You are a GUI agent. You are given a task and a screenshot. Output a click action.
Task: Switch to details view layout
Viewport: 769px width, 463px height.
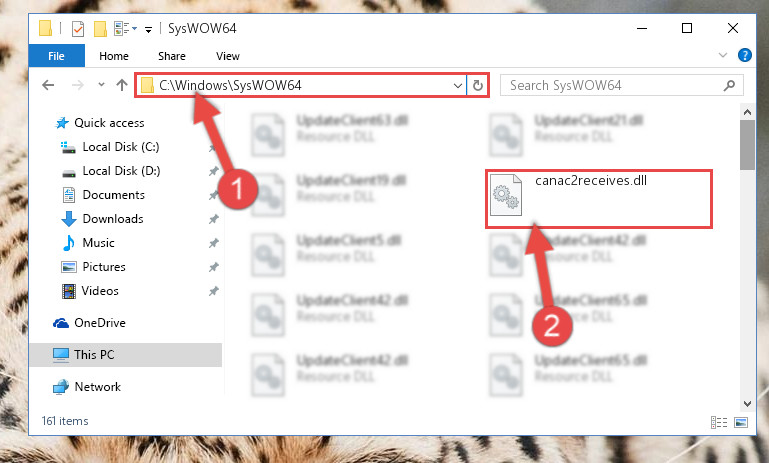pos(719,422)
